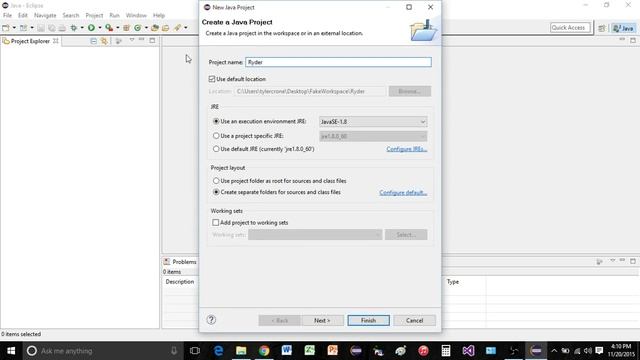640x360 pixels.
Task: Close the Project Explorer tab via X
Action: 56,41
